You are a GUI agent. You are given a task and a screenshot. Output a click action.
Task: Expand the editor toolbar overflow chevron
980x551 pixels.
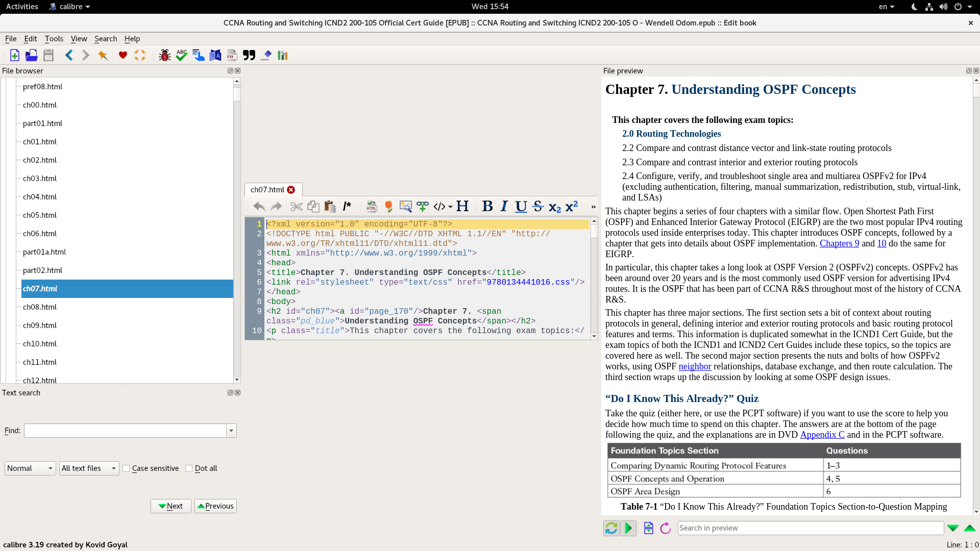point(593,207)
